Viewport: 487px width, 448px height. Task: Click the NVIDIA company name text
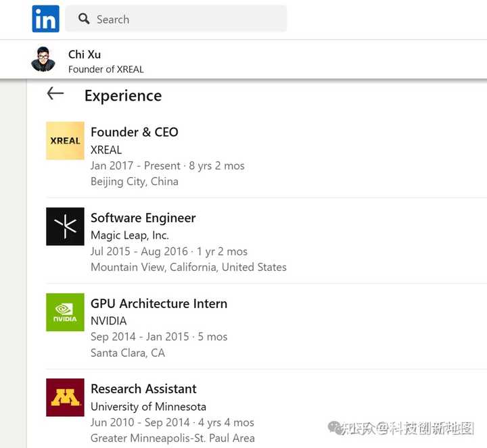[x=108, y=321]
